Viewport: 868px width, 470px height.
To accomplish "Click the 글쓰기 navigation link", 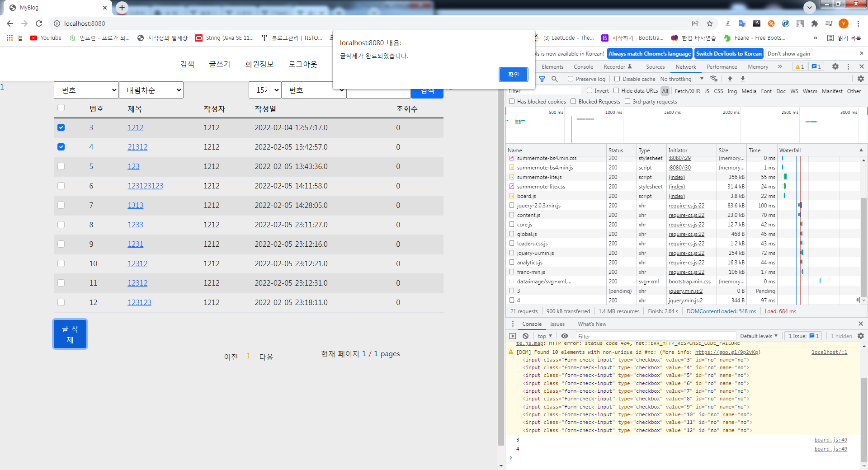I will tap(220, 64).
